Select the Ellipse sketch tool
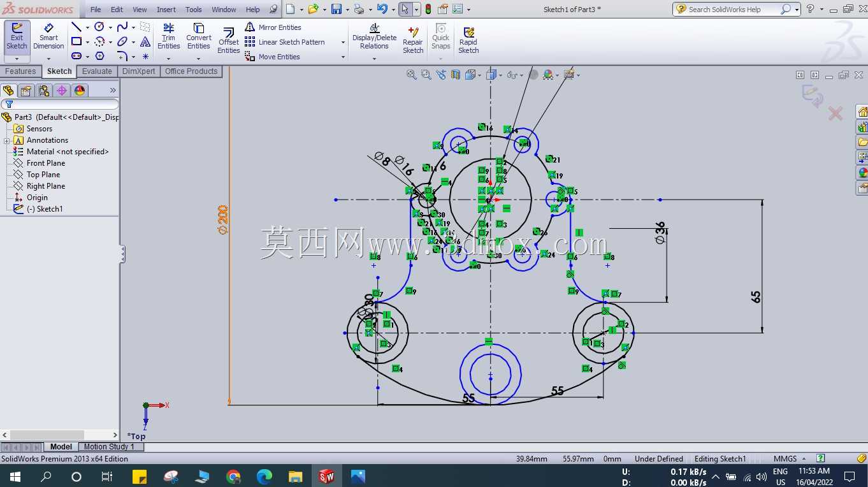The width and height of the screenshot is (868, 487). click(122, 41)
